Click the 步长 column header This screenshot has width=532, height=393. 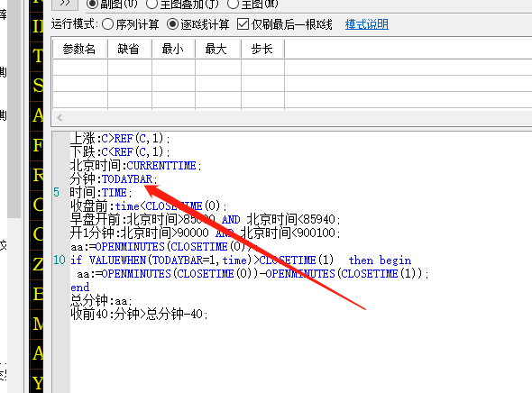[262, 50]
